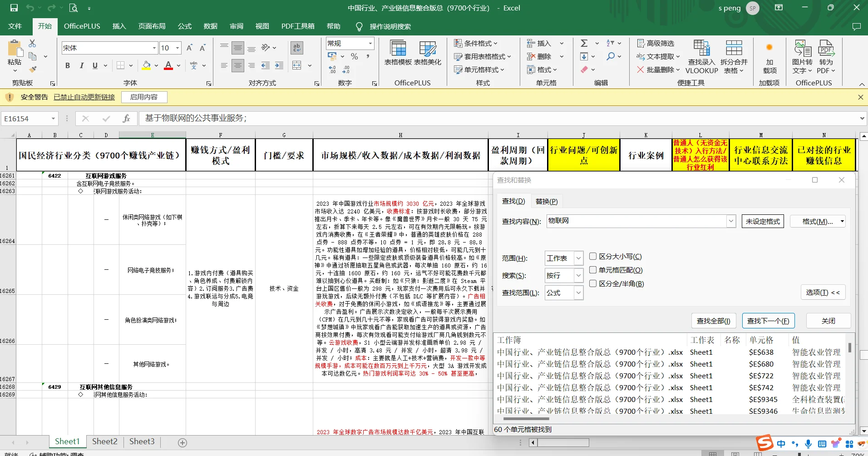Toggle Underline formatting
This screenshot has width=868, height=456.
click(95, 65)
